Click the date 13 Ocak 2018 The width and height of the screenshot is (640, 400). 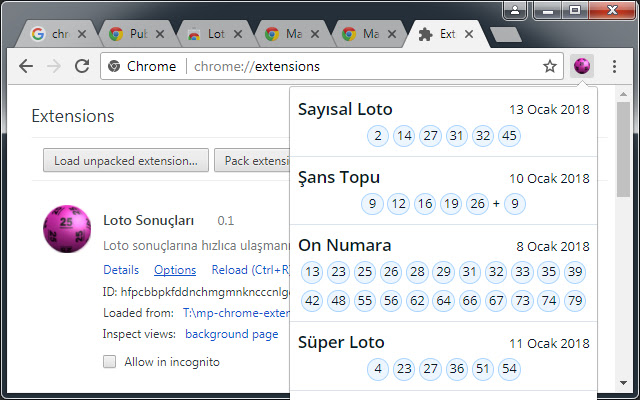pos(549,109)
